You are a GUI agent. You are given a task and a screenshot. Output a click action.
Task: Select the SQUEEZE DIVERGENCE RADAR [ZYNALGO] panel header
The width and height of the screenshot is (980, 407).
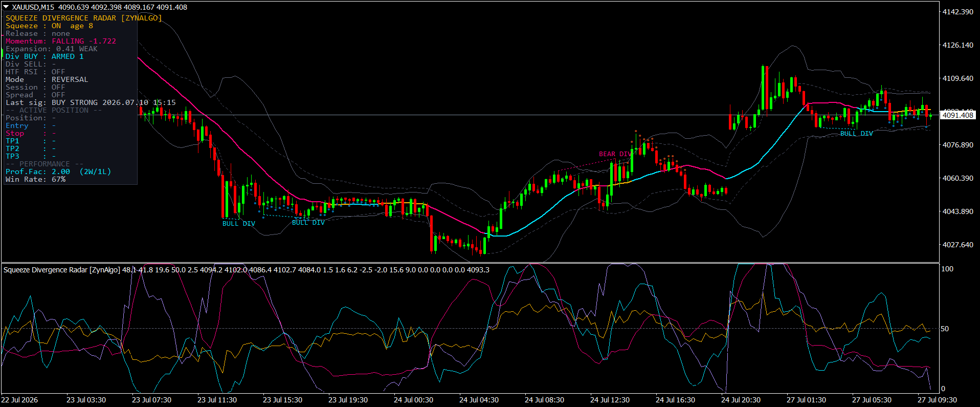click(84, 18)
